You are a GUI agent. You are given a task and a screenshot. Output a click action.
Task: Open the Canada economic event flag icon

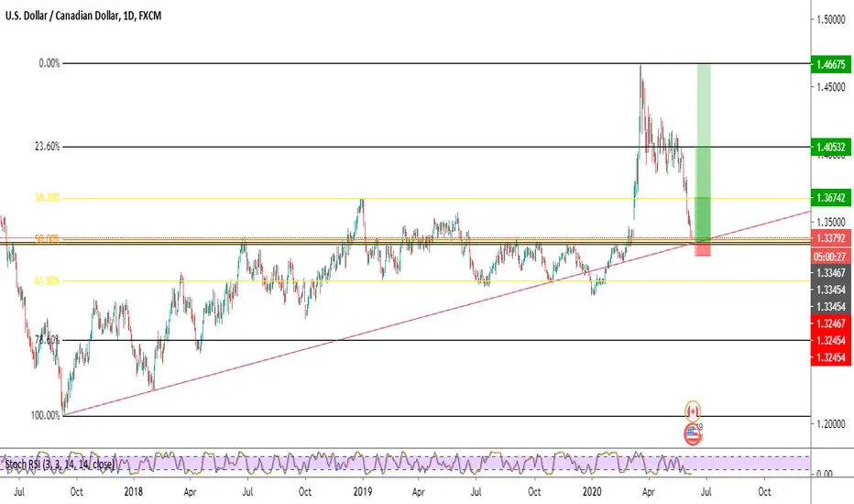(x=692, y=411)
